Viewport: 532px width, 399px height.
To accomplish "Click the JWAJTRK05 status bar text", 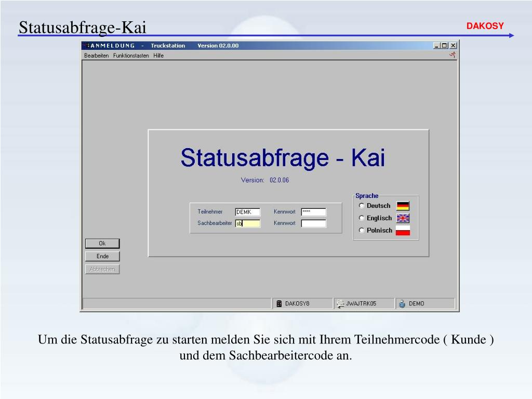I will pos(361,303).
